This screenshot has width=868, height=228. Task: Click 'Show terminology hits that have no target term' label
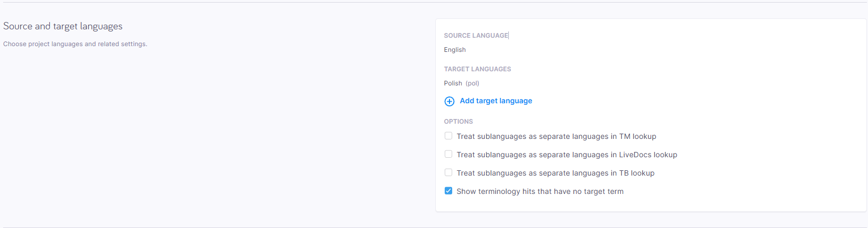tap(540, 191)
